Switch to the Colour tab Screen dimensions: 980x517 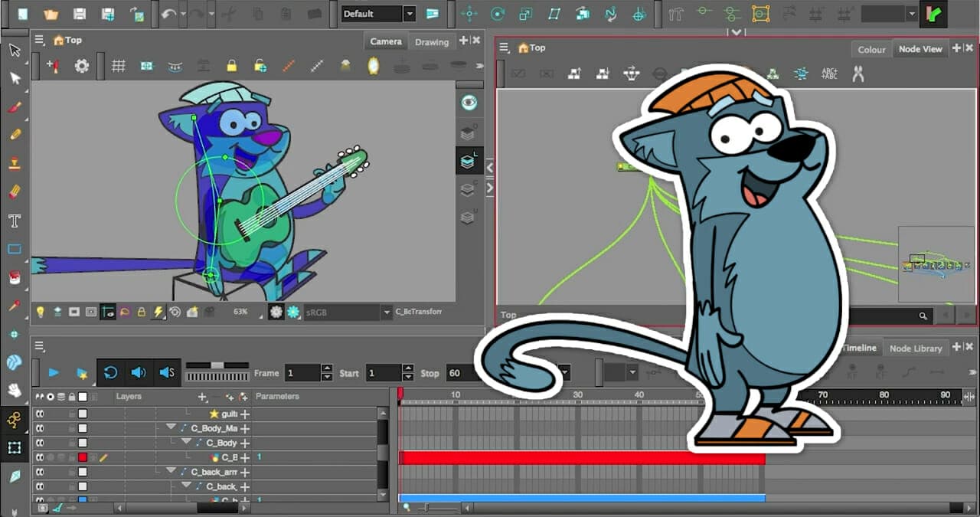871,49
